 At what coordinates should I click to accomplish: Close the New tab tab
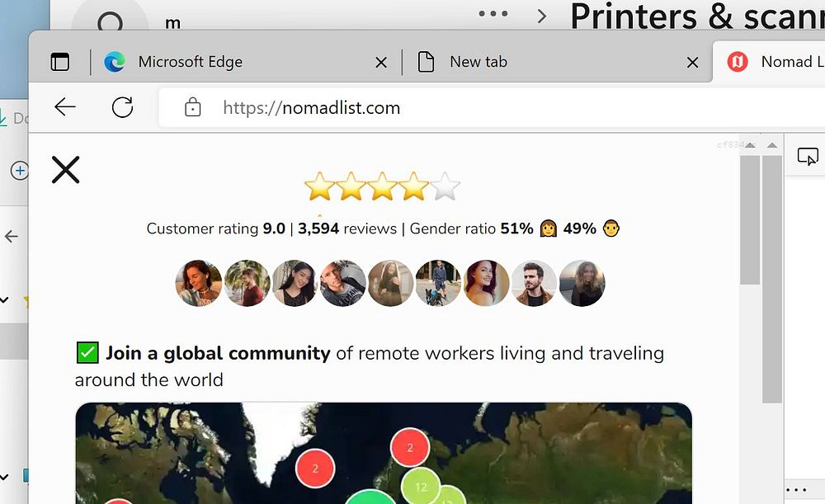[x=692, y=63]
